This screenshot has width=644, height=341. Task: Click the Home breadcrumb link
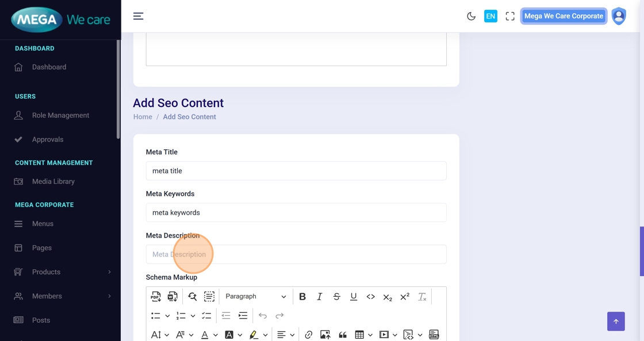click(143, 117)
